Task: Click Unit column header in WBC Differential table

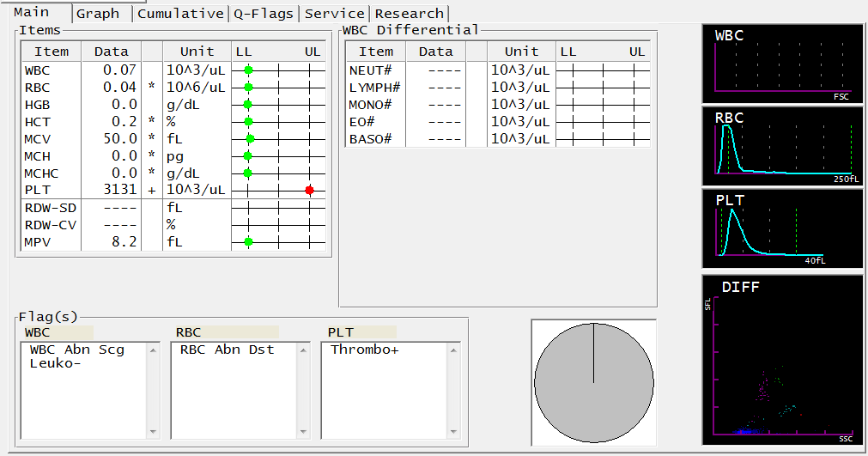Action: 521,52
